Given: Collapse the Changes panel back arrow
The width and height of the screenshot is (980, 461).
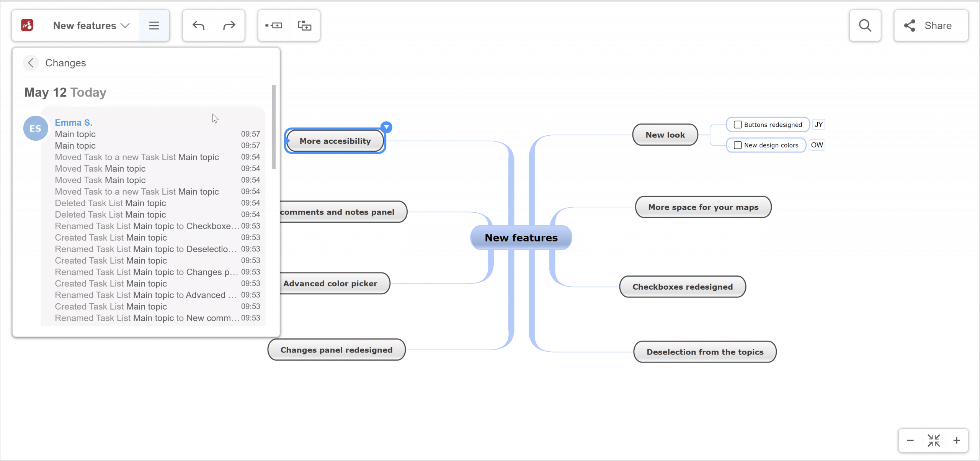Looking at the screenshot, I should pyautogui.click(x=31, y=62).
